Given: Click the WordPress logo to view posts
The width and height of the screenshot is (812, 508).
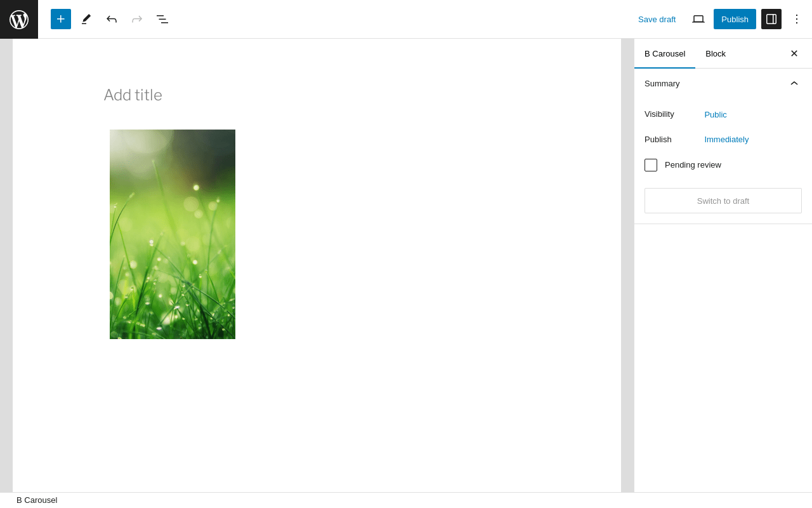Looking at the screenshot, I should 19,19.
